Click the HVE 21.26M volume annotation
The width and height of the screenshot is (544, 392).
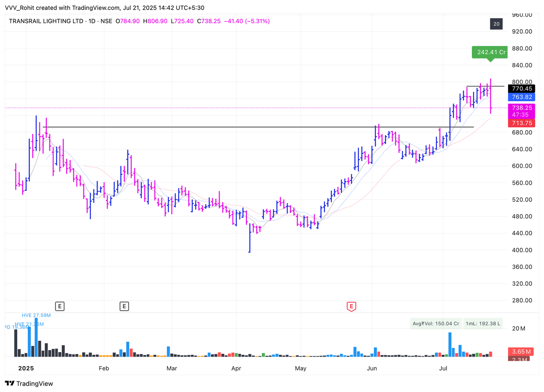point(29,324)
